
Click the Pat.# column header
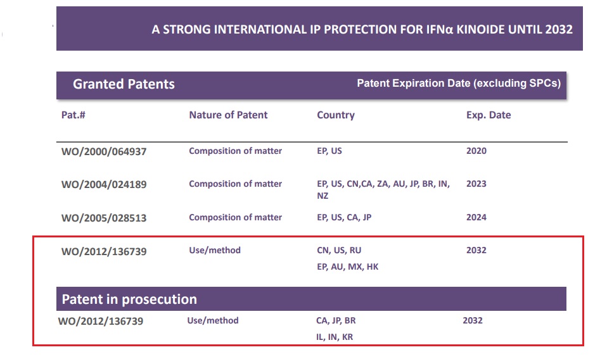coord(73,115)
